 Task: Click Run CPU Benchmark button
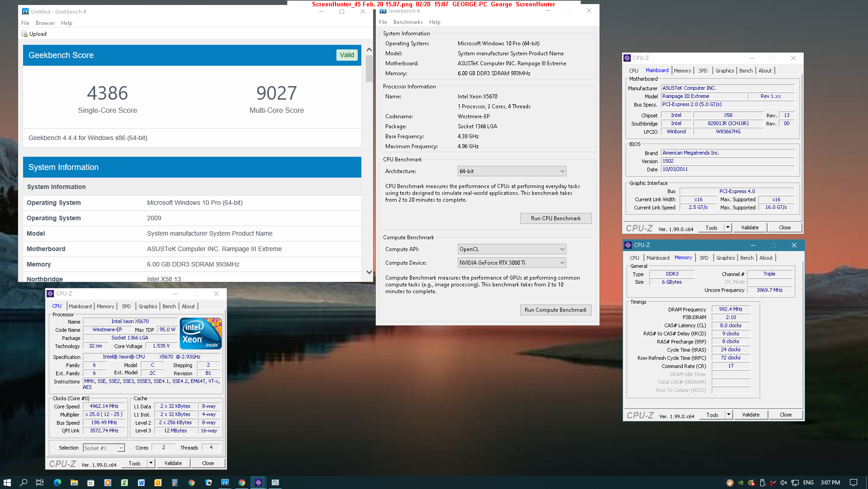[x=556, y=218]
